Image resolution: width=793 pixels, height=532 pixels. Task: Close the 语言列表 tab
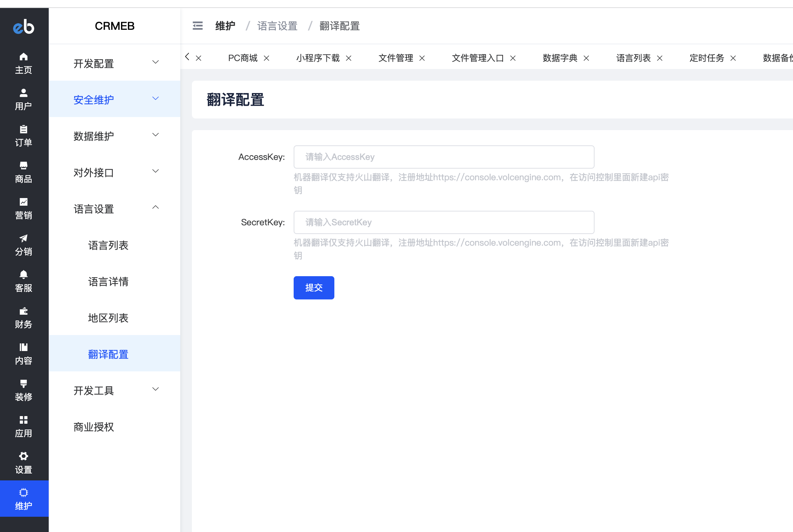coord(660,58)
